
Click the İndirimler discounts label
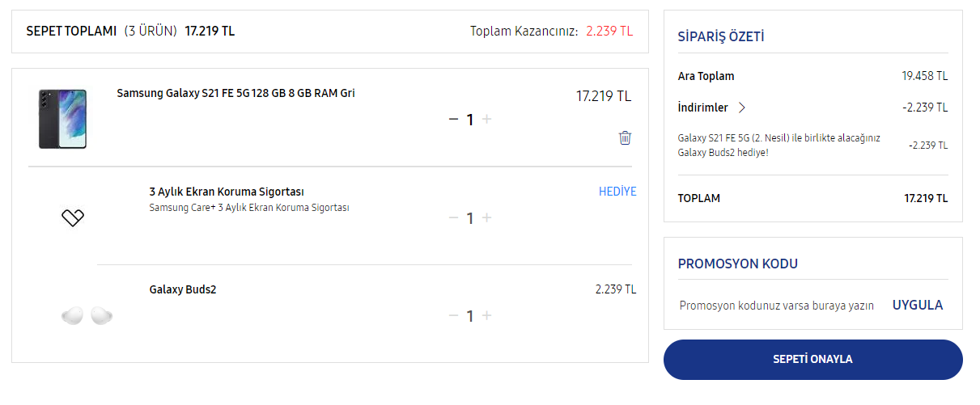[x=702, y=108]
